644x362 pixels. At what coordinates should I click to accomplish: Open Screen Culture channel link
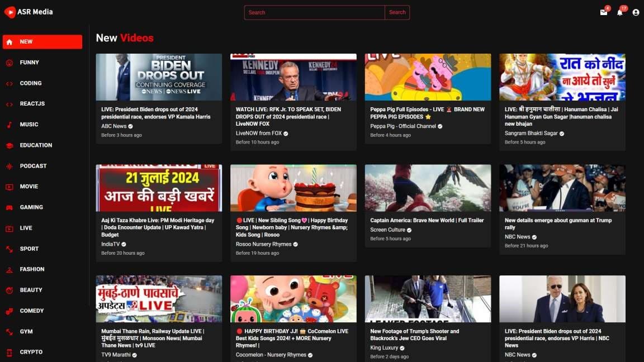tap(388, 230)
